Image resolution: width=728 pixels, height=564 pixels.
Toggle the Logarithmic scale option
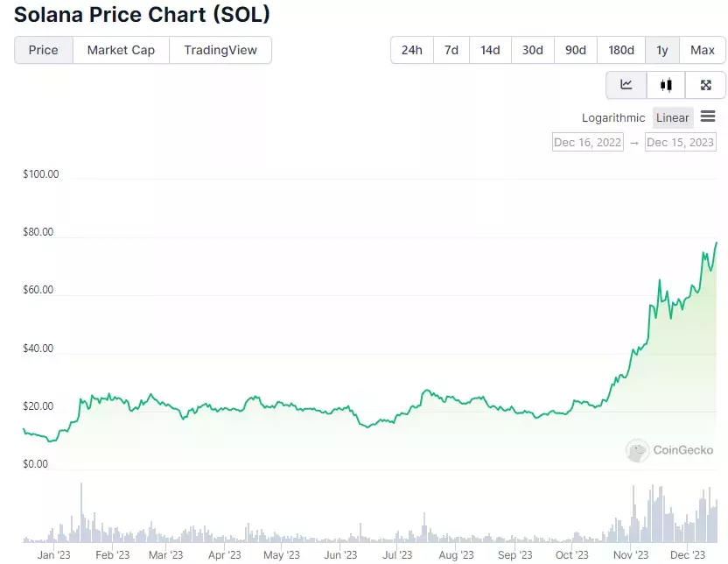pos(613,118)
